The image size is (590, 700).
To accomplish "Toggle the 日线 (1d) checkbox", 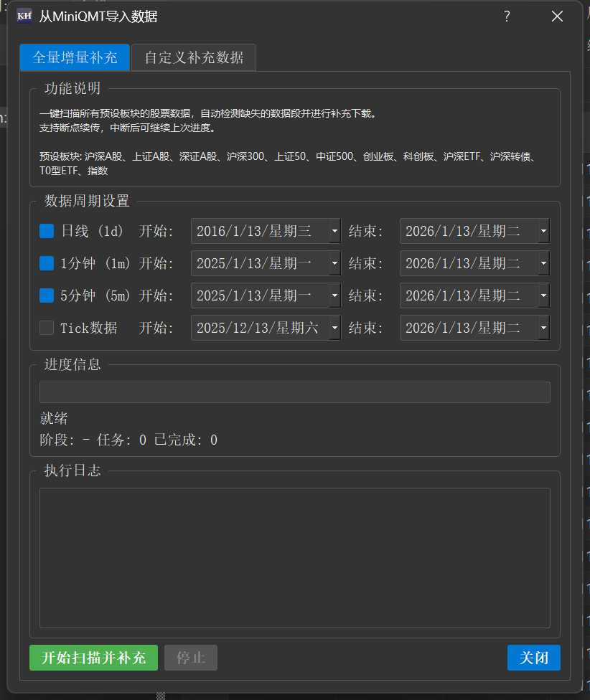I will point(47,231).
